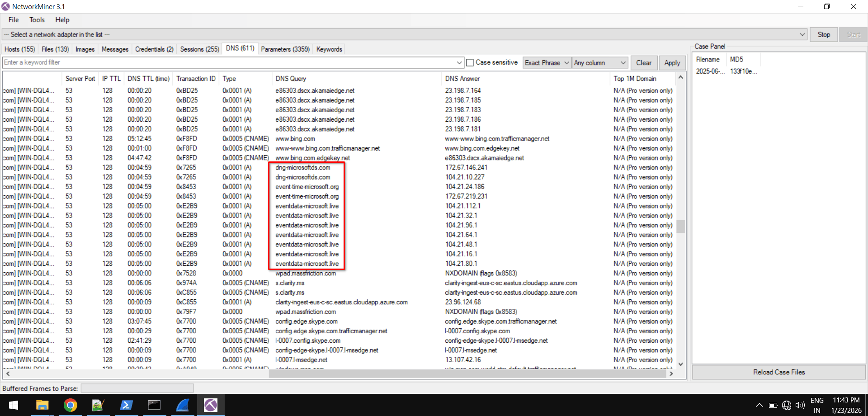
Task: Open the Command Prompt from the taskbar
Action: pos(155,405)
